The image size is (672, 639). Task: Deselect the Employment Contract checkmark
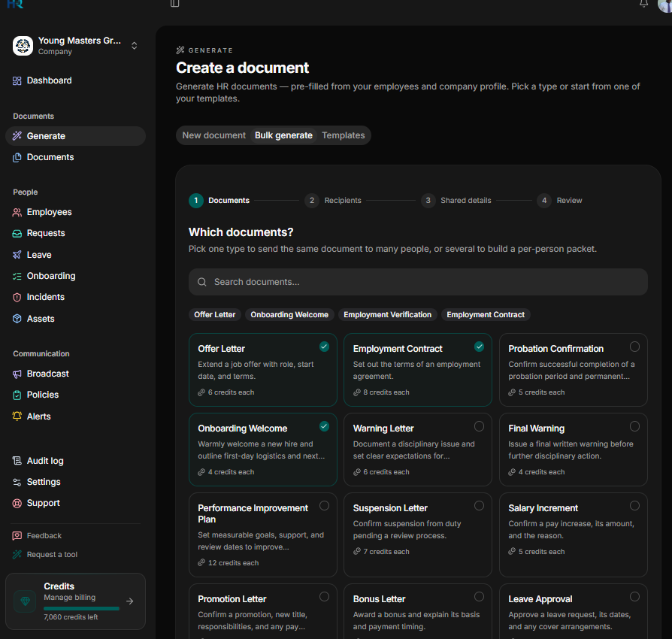pyautogui.click(x=479, y=347)
